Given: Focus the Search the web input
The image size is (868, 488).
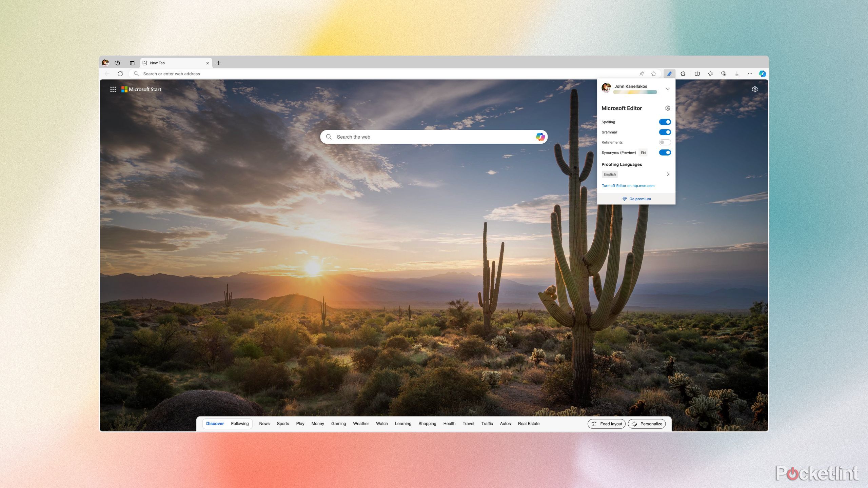Looking at the screenshot, I should click(434, 137).
